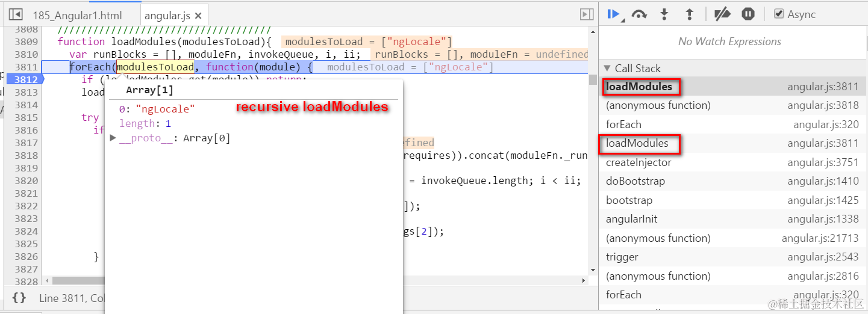Select the angularInit stack frame
Screen dimensions: 868x314
[x=732, y=219]
